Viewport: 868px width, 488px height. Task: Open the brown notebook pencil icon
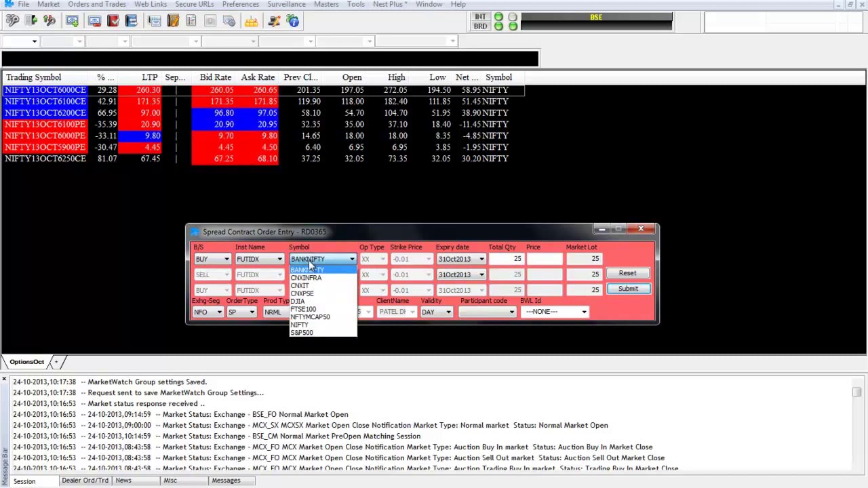(x=173, y=21)
